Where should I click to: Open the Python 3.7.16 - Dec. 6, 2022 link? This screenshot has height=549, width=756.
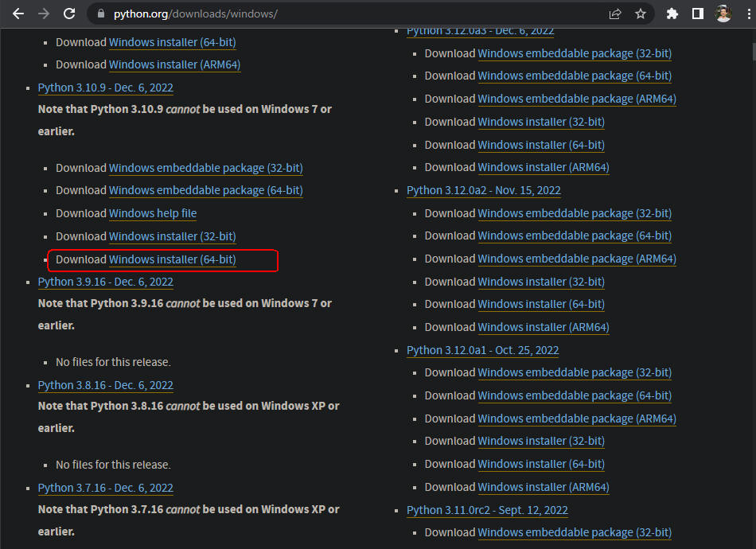(x=106, y=488)
